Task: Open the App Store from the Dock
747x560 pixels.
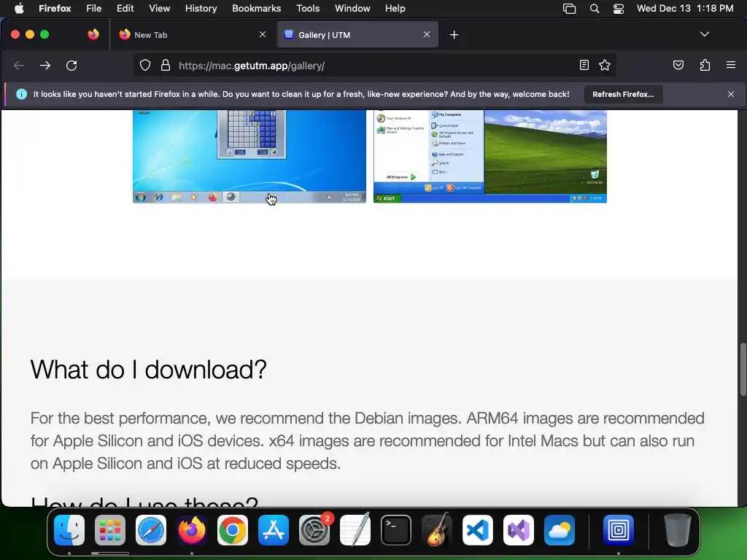Action: [x=274, y=530]
